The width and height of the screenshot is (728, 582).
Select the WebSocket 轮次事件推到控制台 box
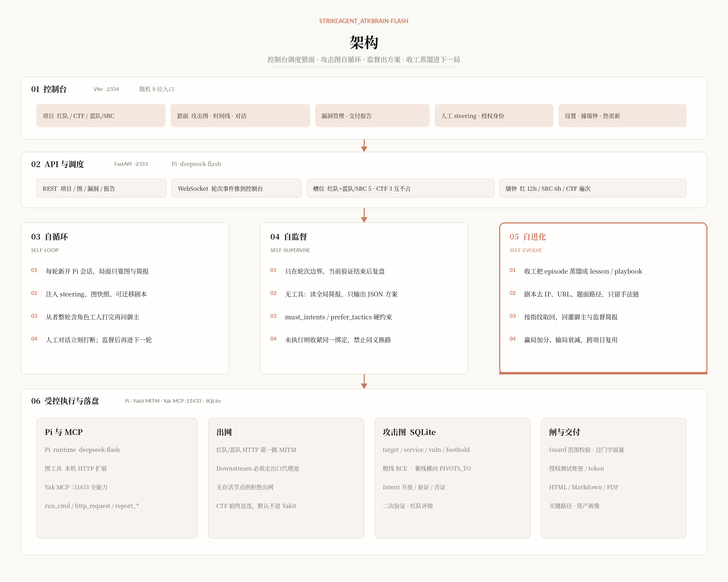click(x=236, y=188)
